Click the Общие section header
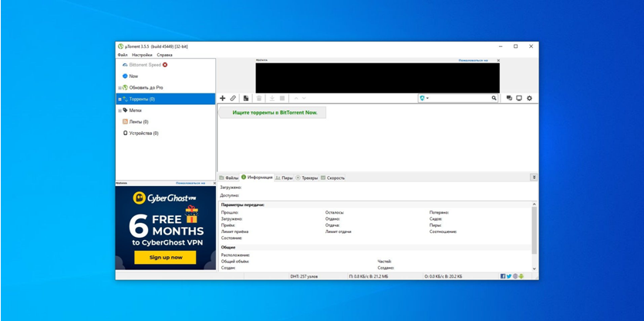 pyautogui.click(x=228, y=248)
